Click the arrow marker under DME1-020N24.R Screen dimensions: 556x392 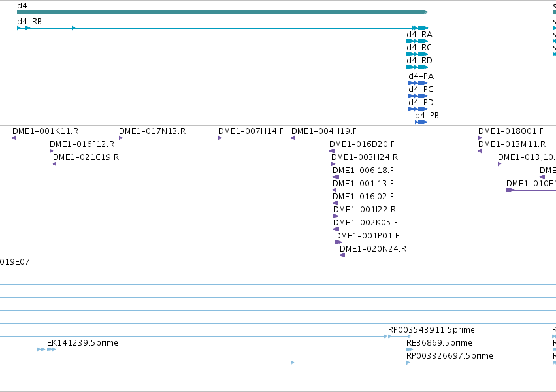click(342, 256)
